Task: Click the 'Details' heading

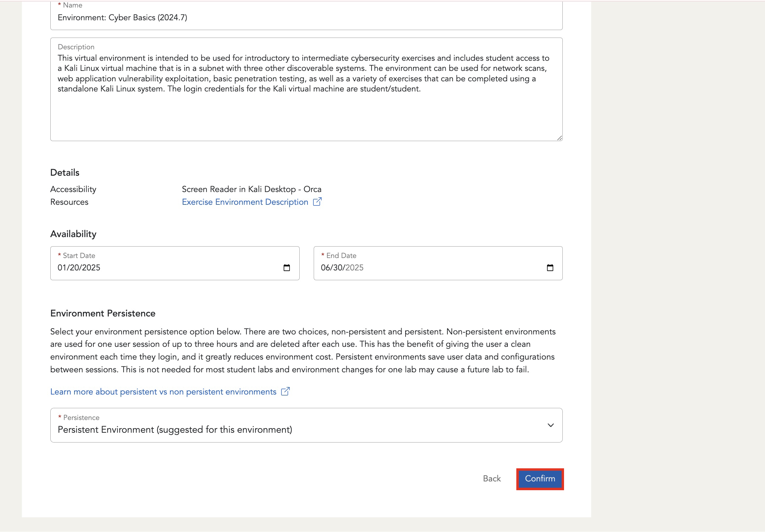Action: [65, 172]
